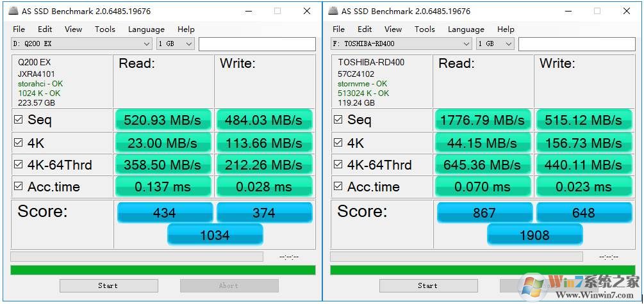Click Start button in the TOSHIBA-RD400 window

click(429, 285)
